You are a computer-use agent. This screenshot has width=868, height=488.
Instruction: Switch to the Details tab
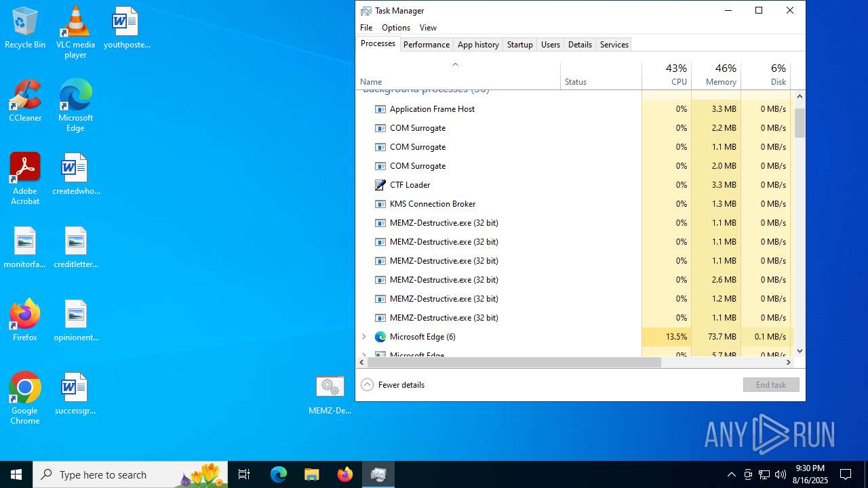tap(580, 45)
